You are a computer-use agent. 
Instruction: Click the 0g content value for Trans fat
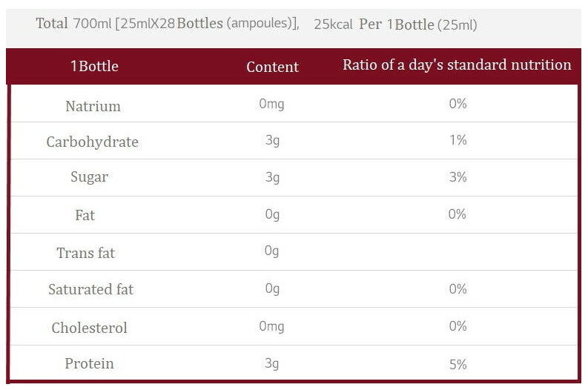tap(272, 251)
